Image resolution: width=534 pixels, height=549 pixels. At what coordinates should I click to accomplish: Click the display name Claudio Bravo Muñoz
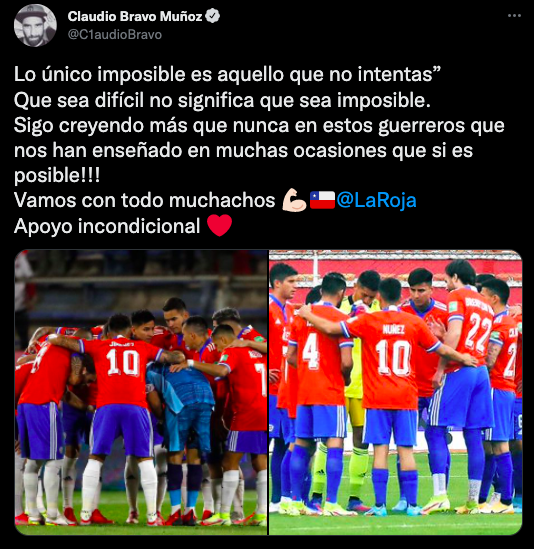tap(135, 16)
